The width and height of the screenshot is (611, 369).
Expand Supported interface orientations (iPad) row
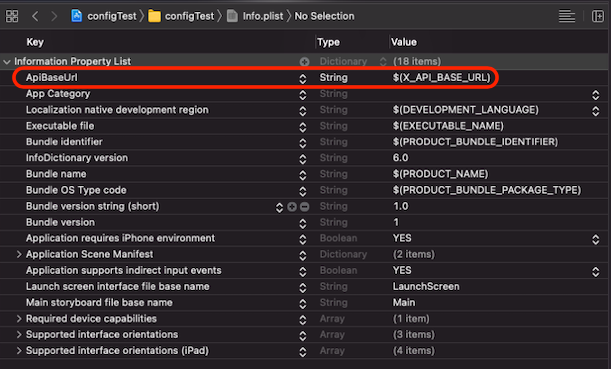coord(19,351)
